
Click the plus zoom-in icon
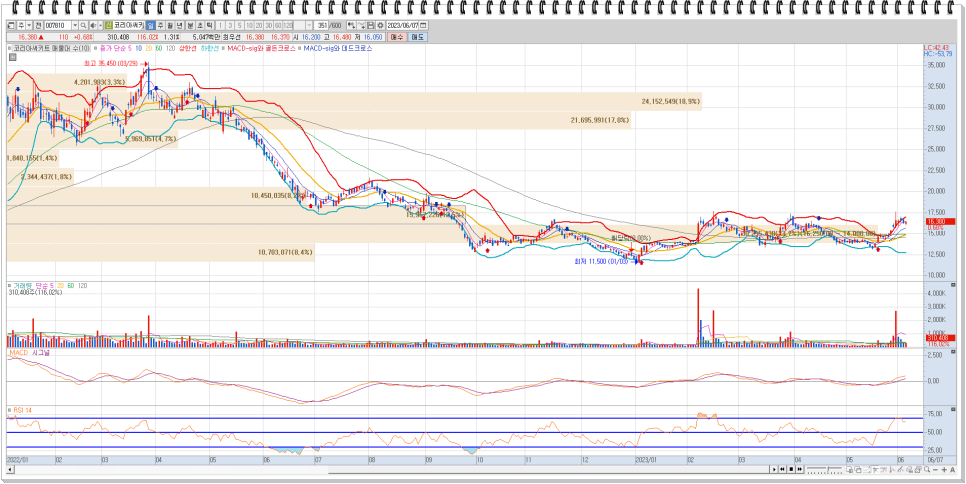(944, 469)
